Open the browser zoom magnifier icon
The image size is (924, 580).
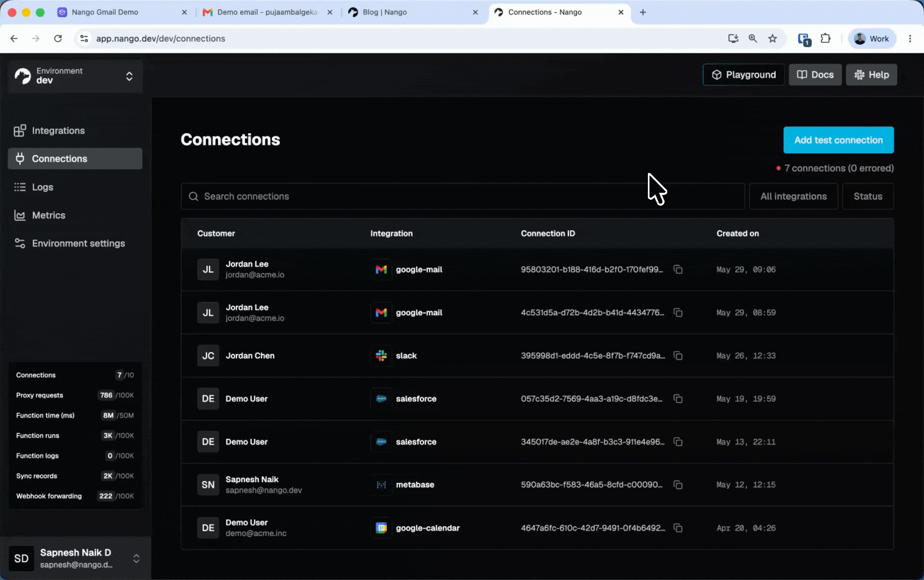click(753, 39)
